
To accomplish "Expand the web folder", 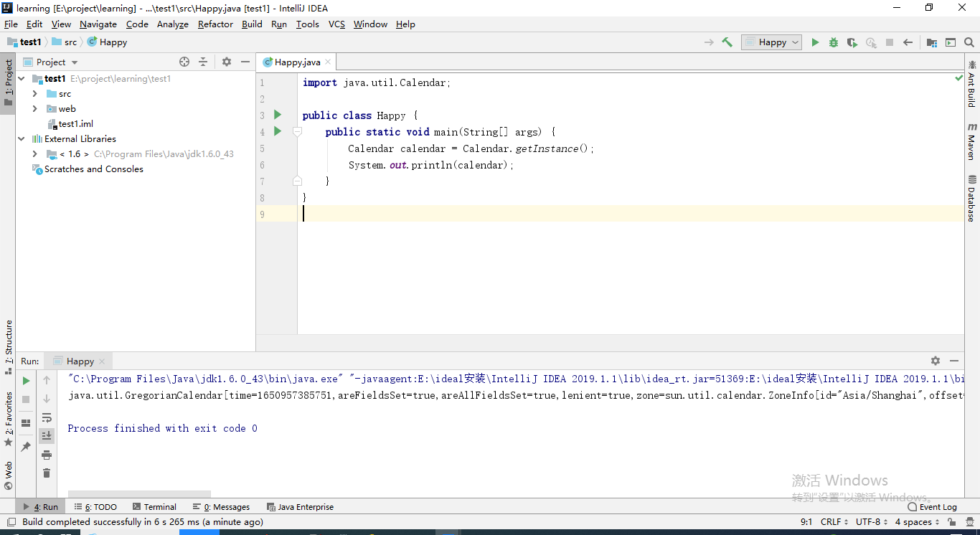I will pos(34,109).
